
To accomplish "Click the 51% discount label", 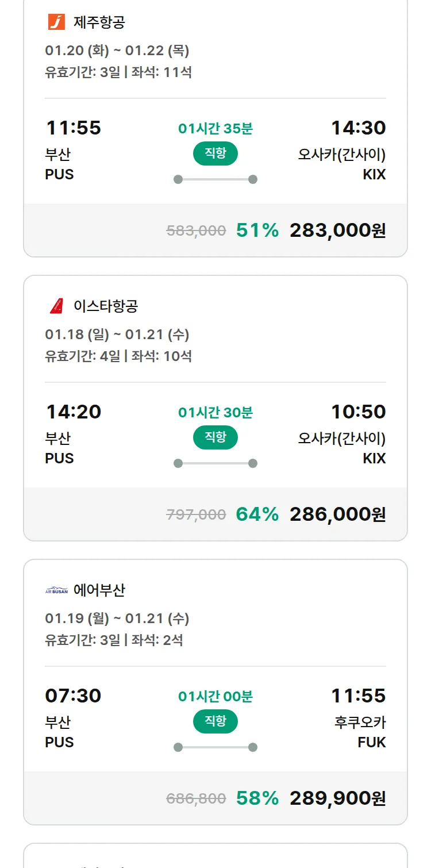I will tap(257, 231).
